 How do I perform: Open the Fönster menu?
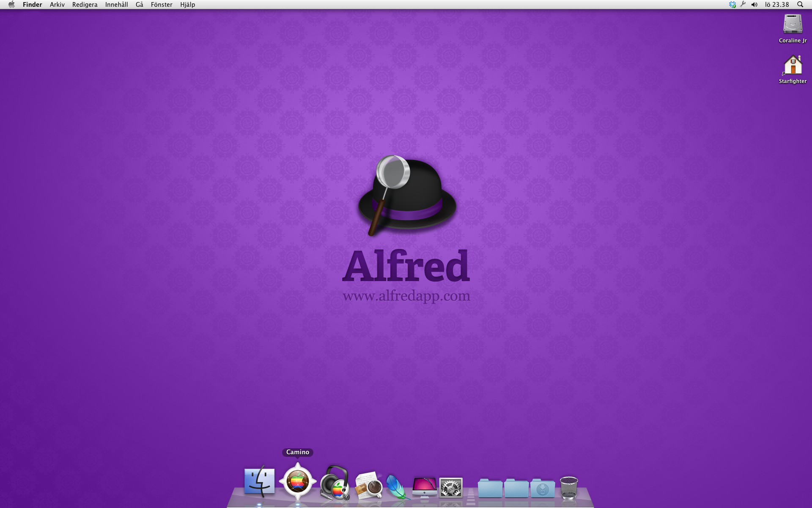[x=162, y=5]
